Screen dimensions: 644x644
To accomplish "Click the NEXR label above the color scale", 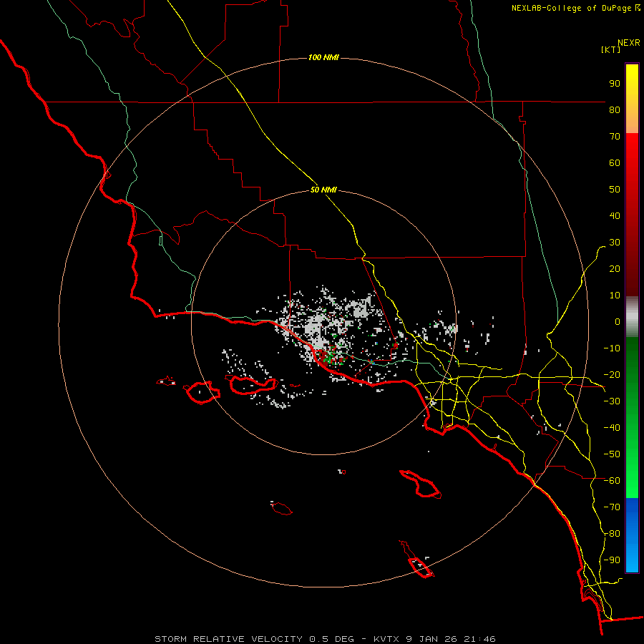I will [629, 43].
